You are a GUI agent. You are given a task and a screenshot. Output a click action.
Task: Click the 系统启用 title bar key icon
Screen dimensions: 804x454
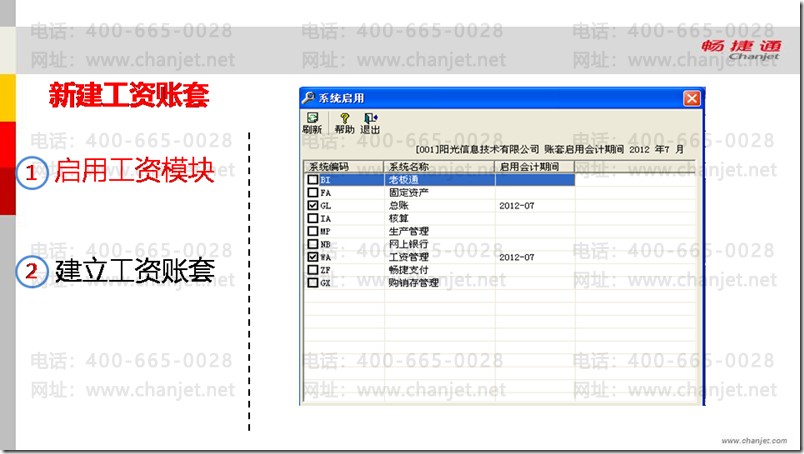[308, 97]
